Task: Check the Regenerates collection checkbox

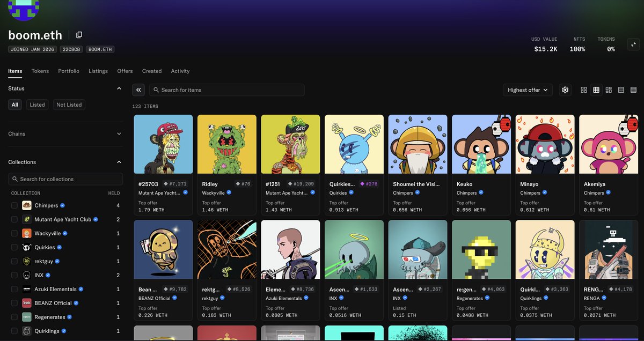Action: (14, 317)
